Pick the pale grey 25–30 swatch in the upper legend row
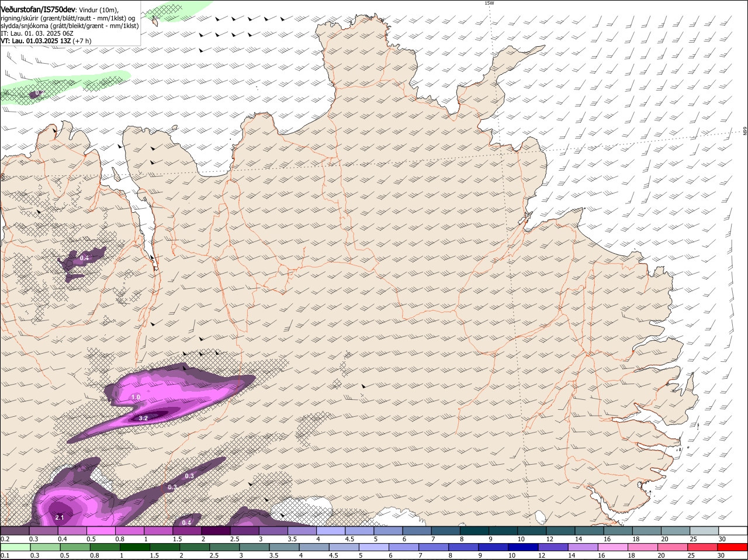This screenshot has width=748, height=560. (x=704, y=530)
